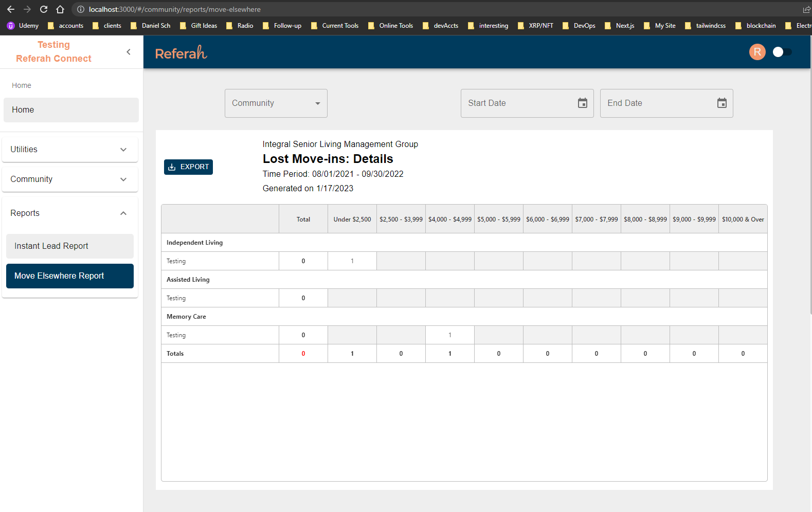This screenshot has width=812, height=512.
Task: Click the $5,000 - $5,999 column header
Action: pyautogui.click(x=499, y=220)
